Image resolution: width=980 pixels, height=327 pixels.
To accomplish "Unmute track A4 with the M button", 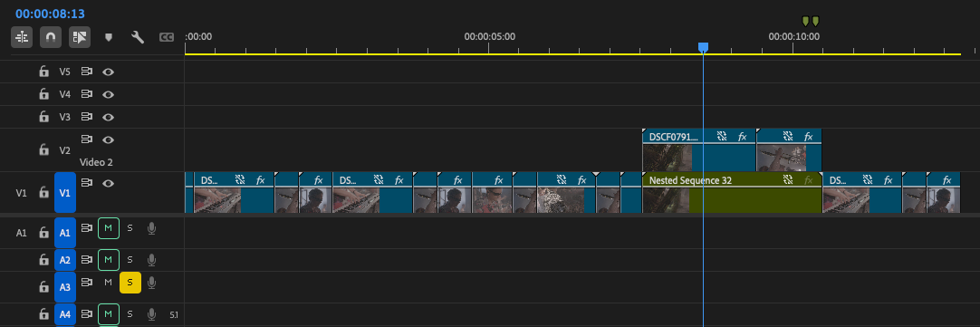I will pyautogui.click(x=108, y=314).
